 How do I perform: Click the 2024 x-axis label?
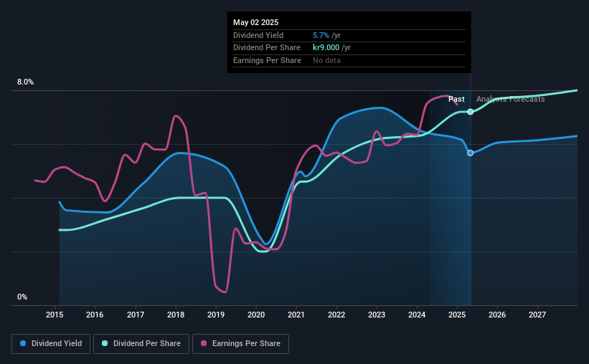coord(417,315)
